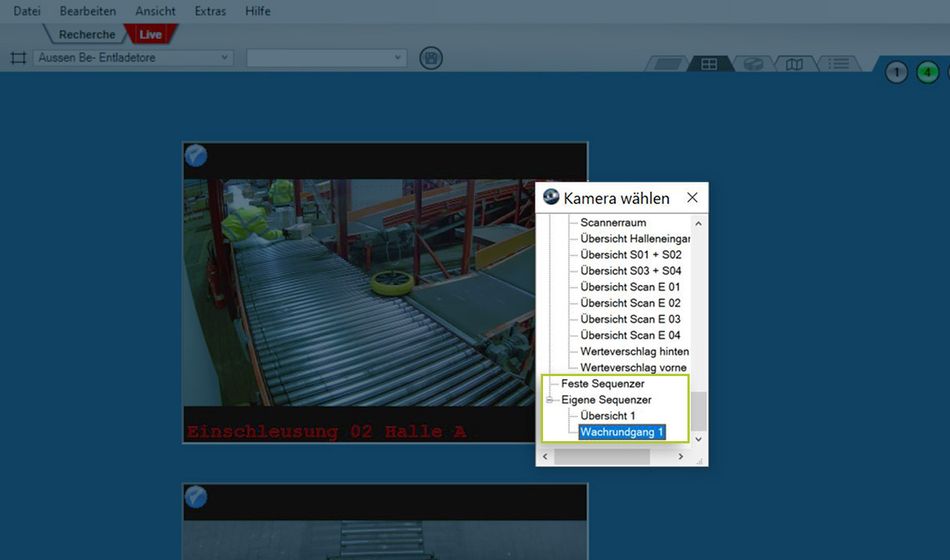Viewport: 950px width, 560px height.
Task: Open the Bearbeiten menu
Action: (x=88, y=11)
